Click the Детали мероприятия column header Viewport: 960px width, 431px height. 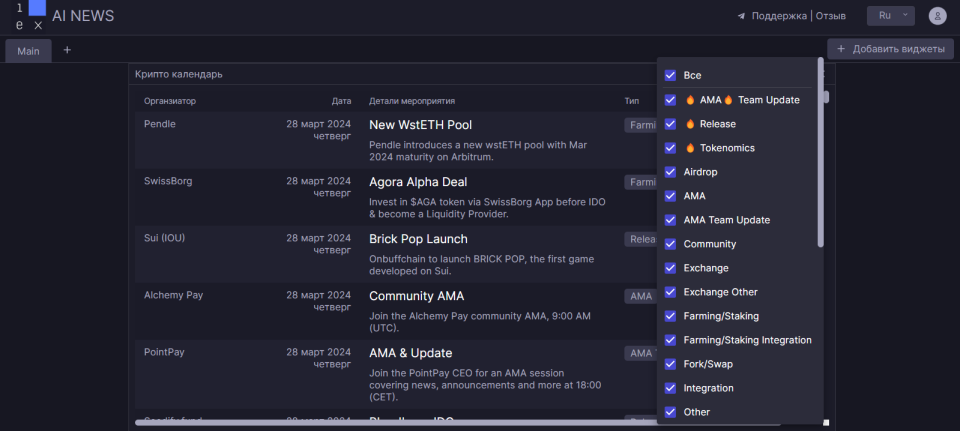[x=411, y=101]
